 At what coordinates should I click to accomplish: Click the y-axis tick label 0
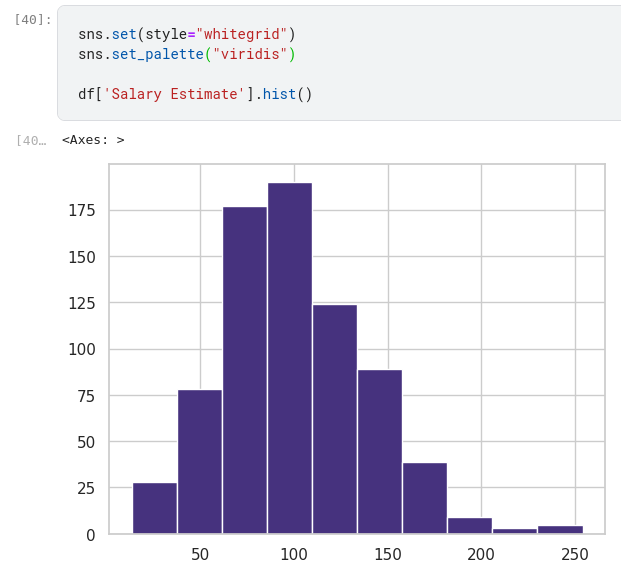[91, 535]
